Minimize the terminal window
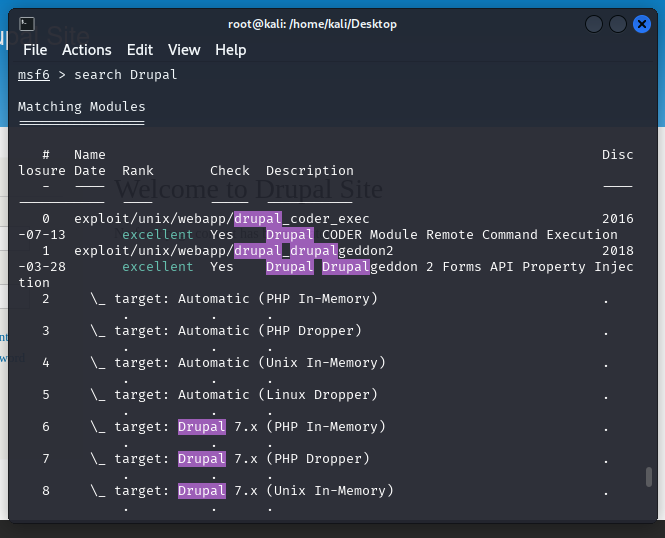 594,24
